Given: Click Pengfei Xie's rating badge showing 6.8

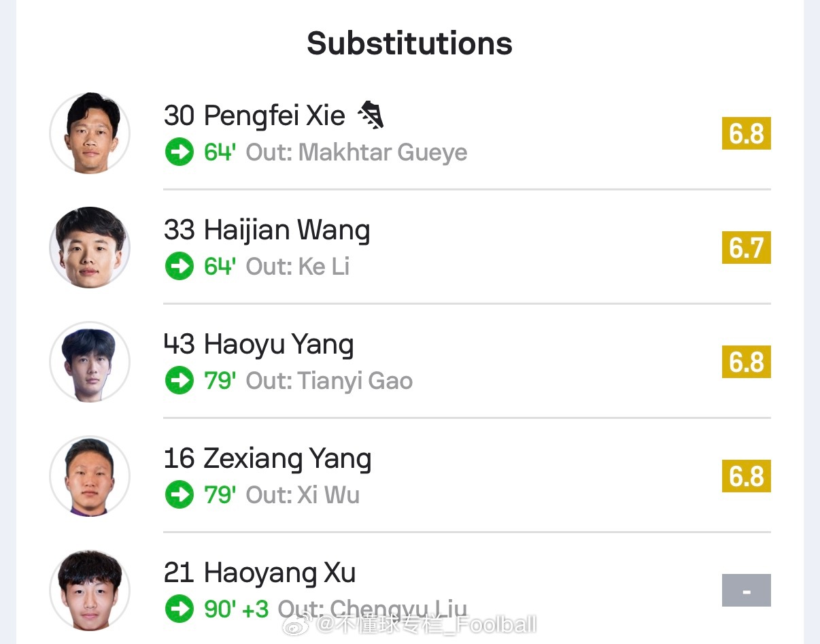Looking at the screenshot, I should coord(746,133).
